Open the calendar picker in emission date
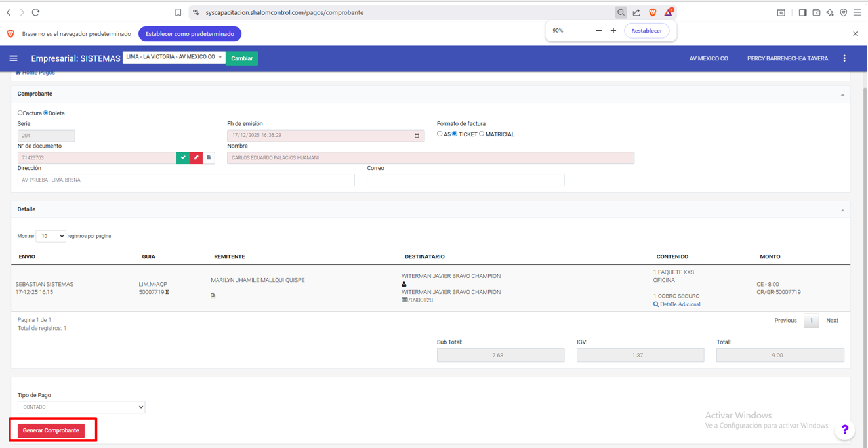This screenshot has height=448, width=868. point(417,136)
